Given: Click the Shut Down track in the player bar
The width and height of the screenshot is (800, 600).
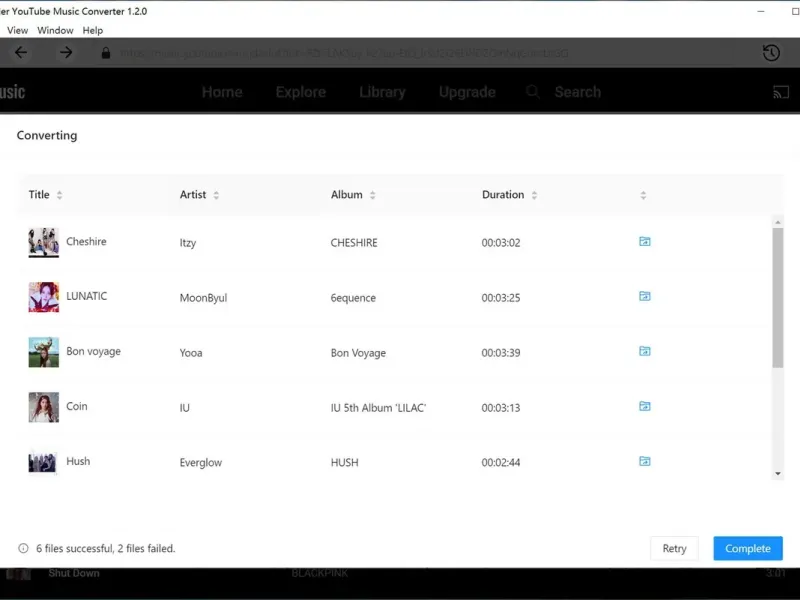Looking at the screenshot, I should pyautogui.click(x=74, y=573).
